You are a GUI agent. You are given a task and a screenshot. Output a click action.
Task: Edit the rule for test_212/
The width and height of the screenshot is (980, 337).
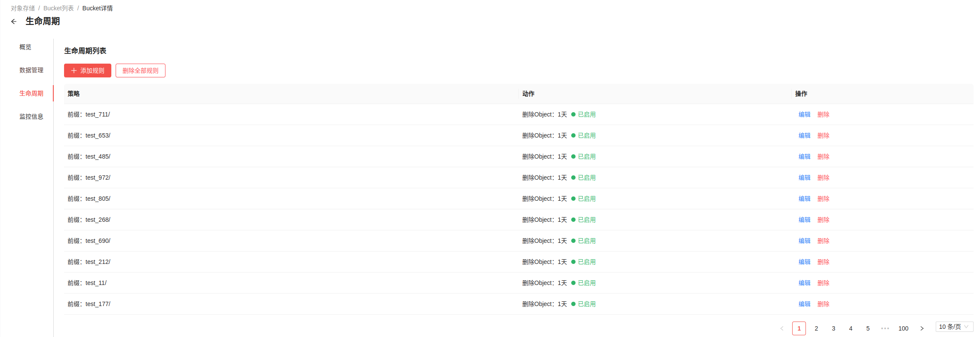coord(805,262)
